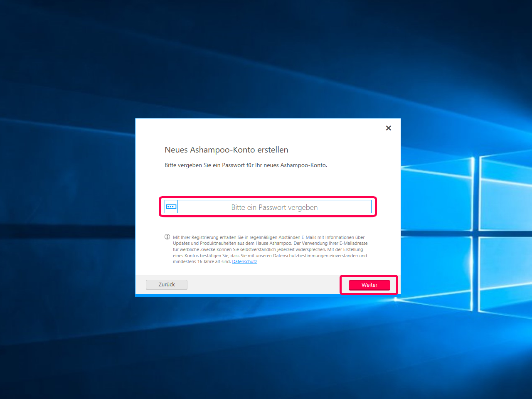Click the registration notice paragraph 'Mit Ihrer Registrierung'
The image size is (532, 399).
(x=270, y=249)
